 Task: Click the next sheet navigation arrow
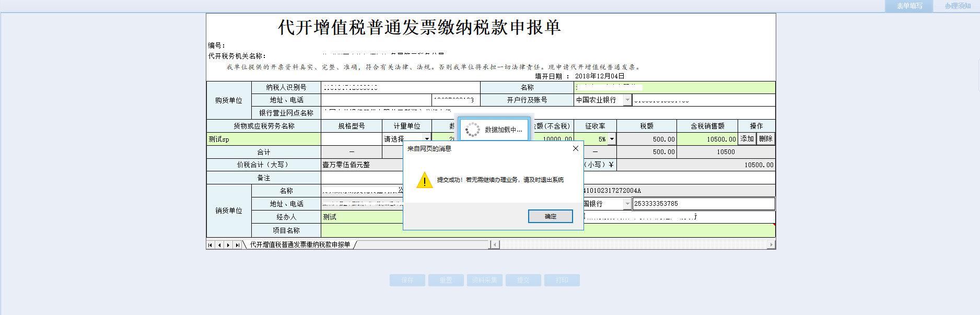coord(228,245)
